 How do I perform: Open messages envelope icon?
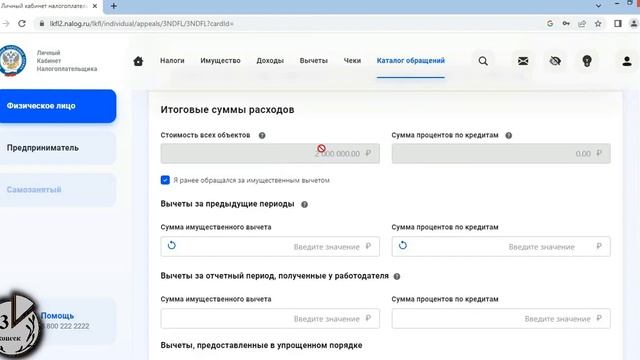tap(523, 61)
